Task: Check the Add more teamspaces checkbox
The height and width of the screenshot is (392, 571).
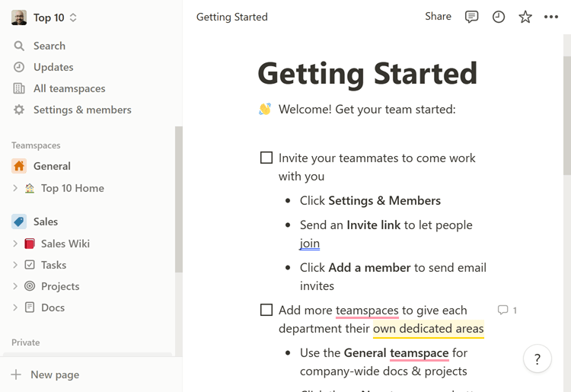Action: click(266, 310)
